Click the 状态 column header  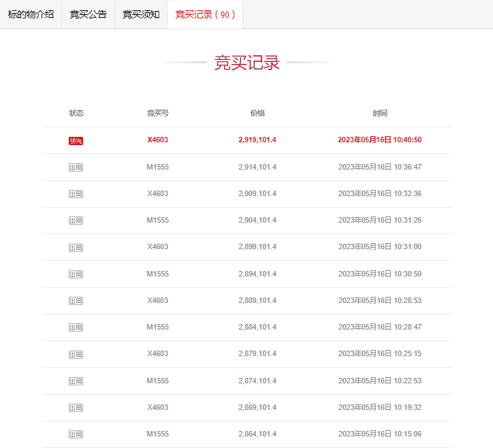[76, 113]
